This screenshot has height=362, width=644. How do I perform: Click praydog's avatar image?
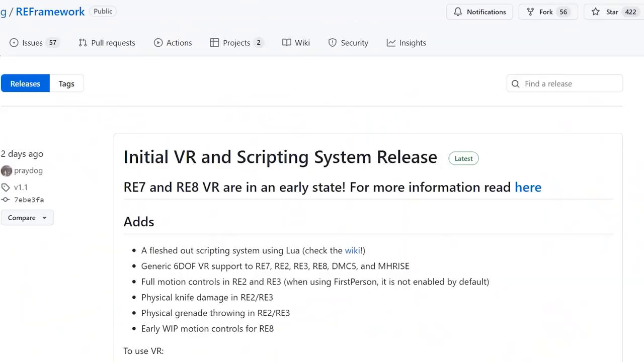[x=7, y=171]
